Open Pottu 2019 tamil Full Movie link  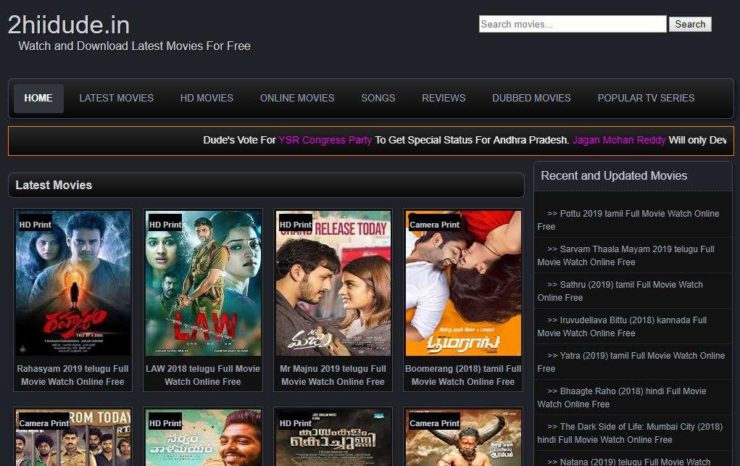pos(628,220)
